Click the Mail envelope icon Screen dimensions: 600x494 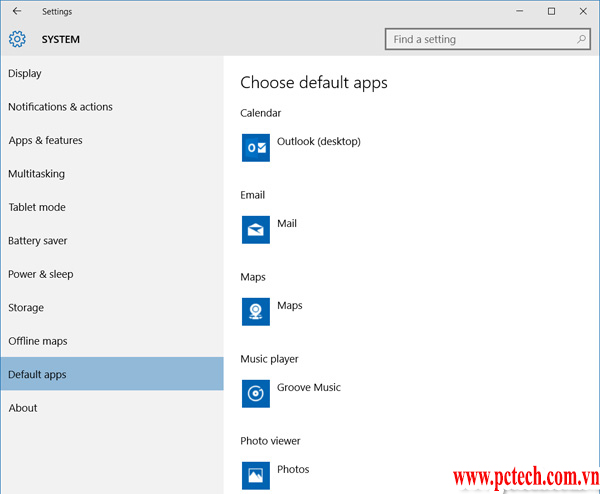pyautogui.click(x=256, y=230)
